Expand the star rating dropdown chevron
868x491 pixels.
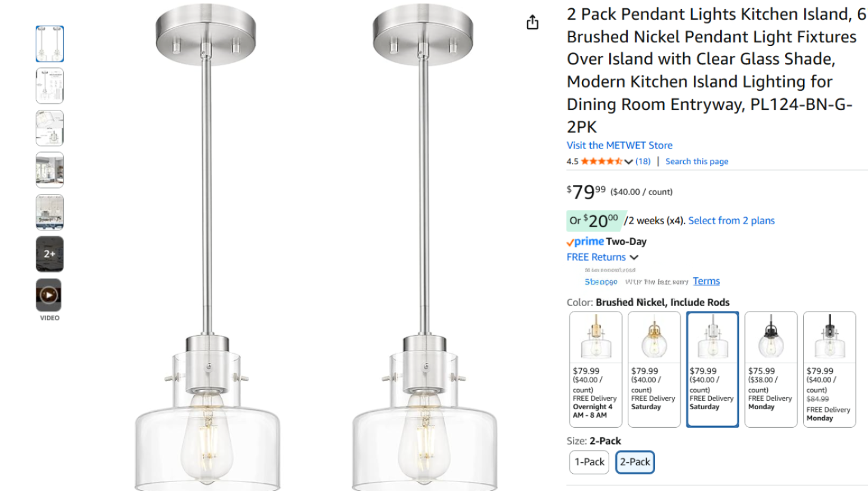pos(628,162)
